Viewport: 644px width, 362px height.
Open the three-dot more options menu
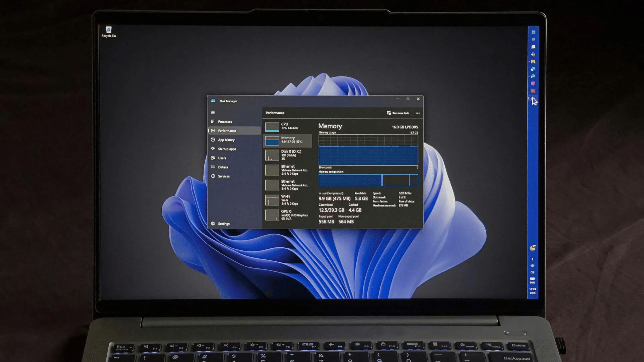coord(418,113)
